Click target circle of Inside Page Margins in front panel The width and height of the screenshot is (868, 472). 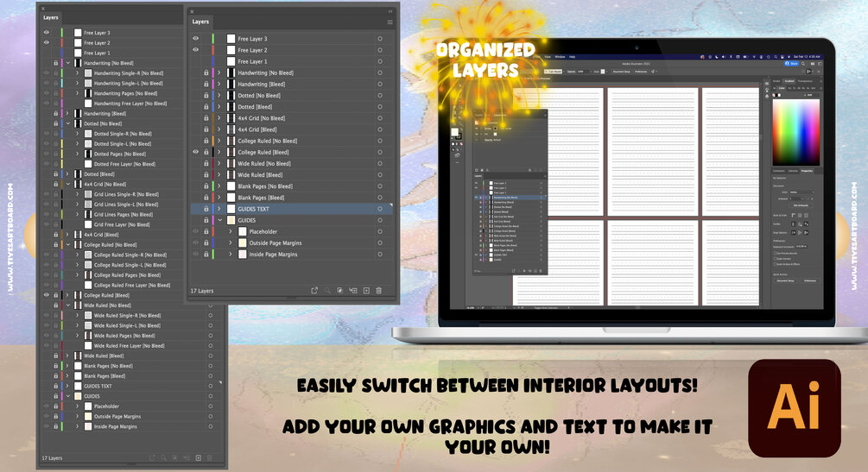click(x=380, y=254)
